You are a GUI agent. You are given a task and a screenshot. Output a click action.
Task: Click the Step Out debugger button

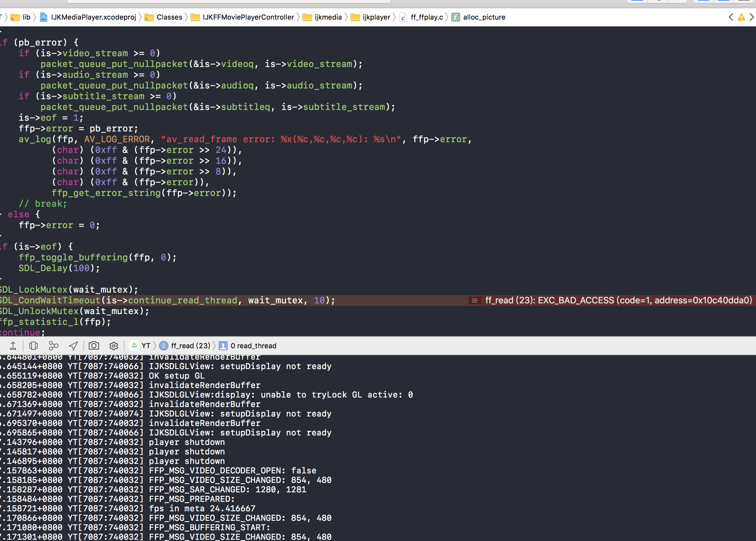pyautogui.click(x=13, y=346)
